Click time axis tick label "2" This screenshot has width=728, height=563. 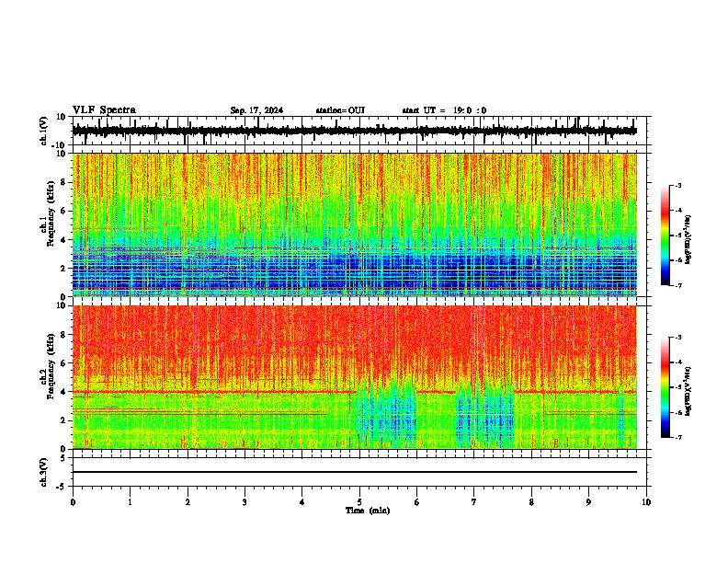click(x=188, y=502)
